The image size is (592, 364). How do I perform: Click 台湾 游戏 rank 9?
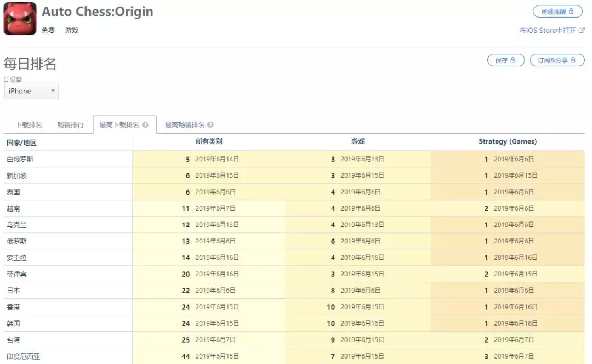coord(333,340)
